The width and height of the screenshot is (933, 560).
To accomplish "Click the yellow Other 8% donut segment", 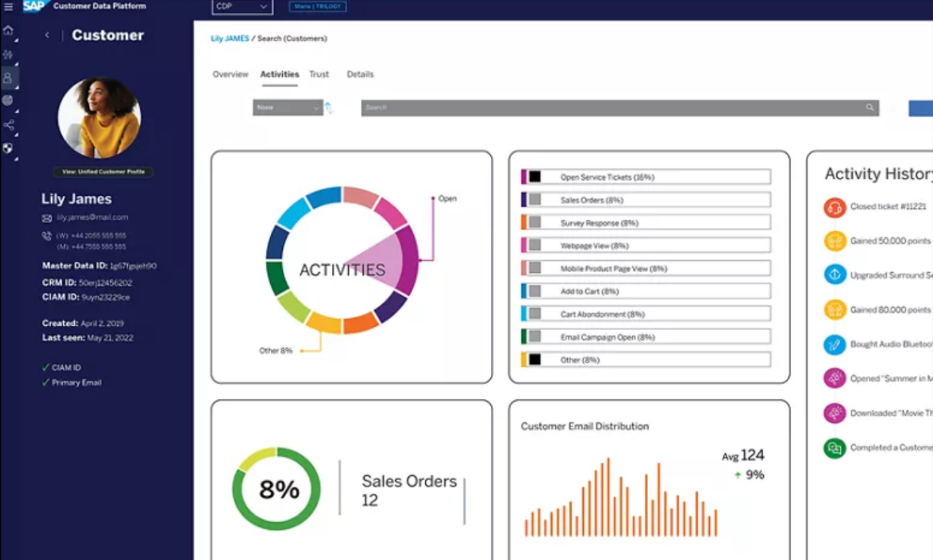I will coord(324,323).
